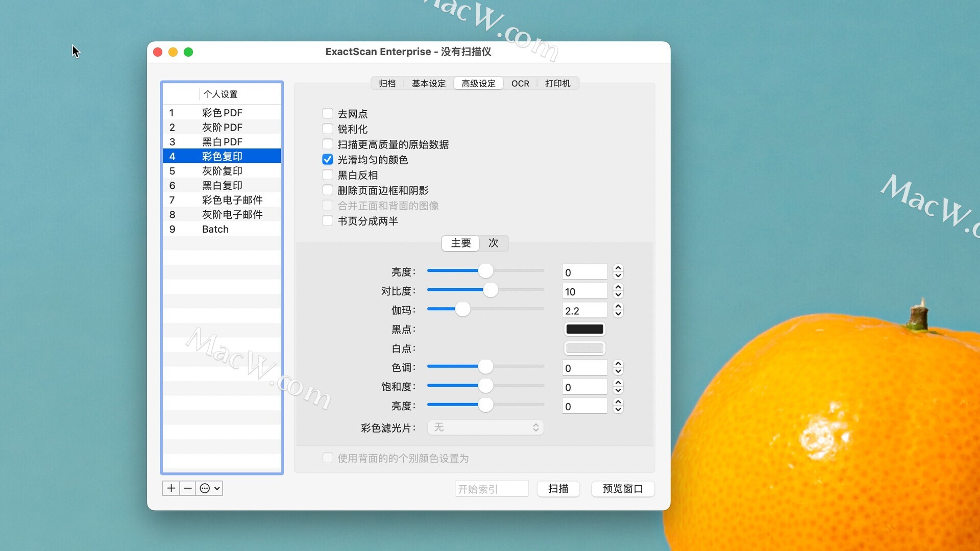Select the 黑白PDF profile row
Screen dimensions: 980x551
222,142
